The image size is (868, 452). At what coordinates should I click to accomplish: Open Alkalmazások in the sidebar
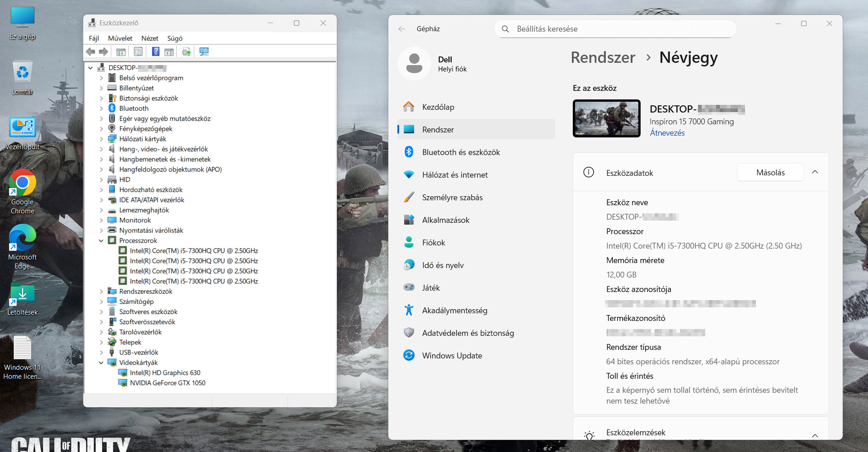[476, 220]
